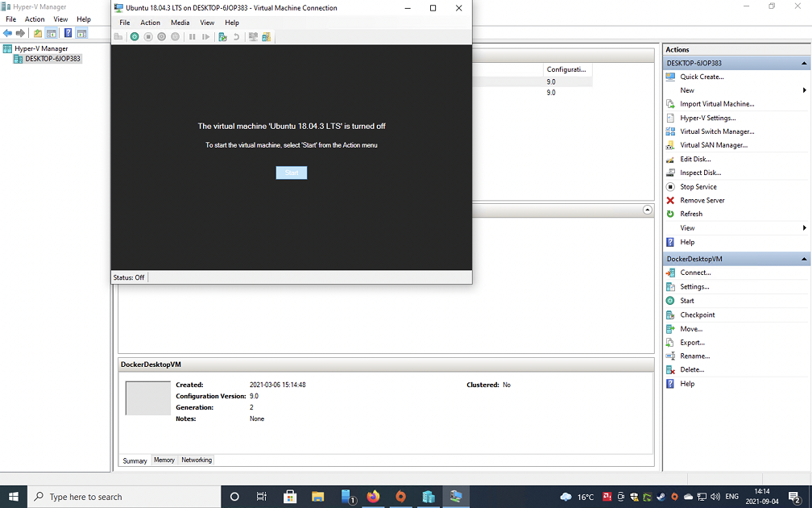The width and height of the screenshot is (812, 508).
Task: Open Settings under DockerDesktopVM actions
Action: pos(694,287)
